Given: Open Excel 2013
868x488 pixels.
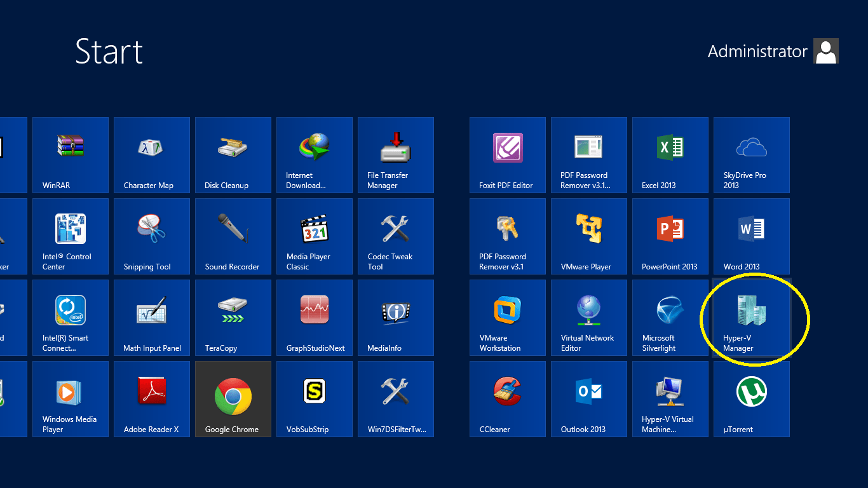Looking at the screenshot, I should [670, 155].
